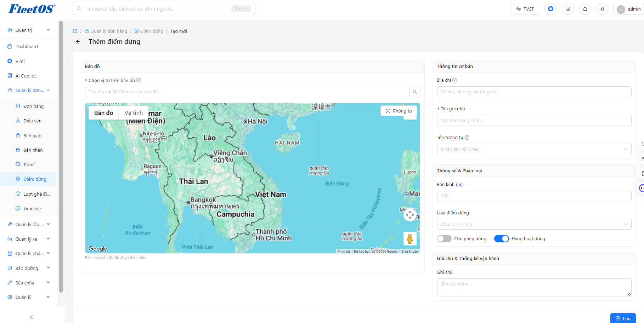Open the Loại điểm dừng dropdown
The image size is (644, 323).
[534, 224]
